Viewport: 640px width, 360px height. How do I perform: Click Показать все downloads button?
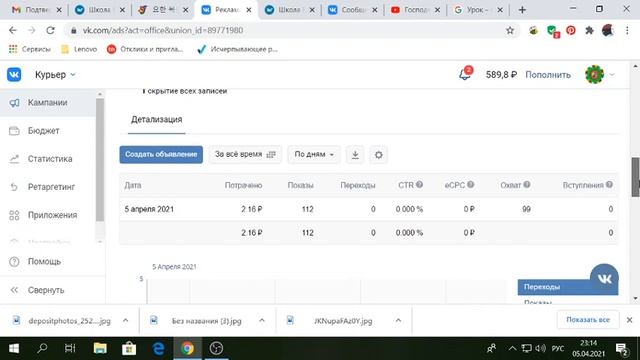[588, 320]
